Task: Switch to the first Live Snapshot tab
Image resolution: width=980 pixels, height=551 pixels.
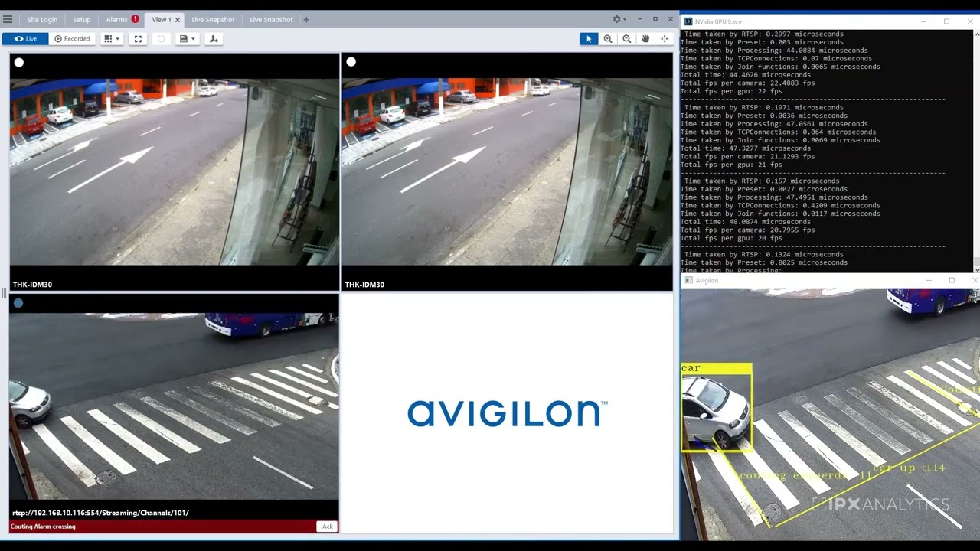Action: tap(213, 19)
